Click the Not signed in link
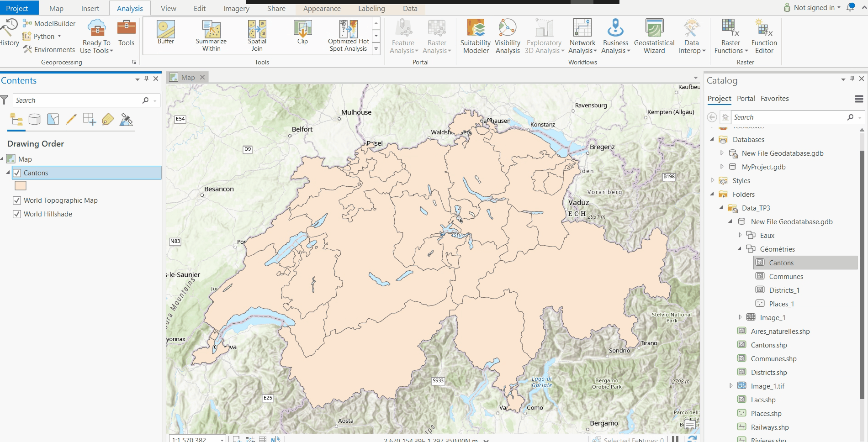868x442 pixels. point(814,8)
